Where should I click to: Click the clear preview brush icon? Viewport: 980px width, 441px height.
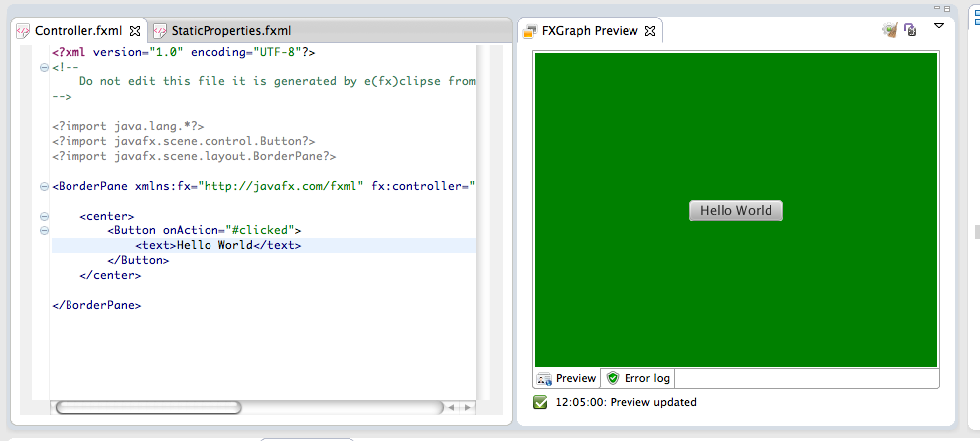890,30
